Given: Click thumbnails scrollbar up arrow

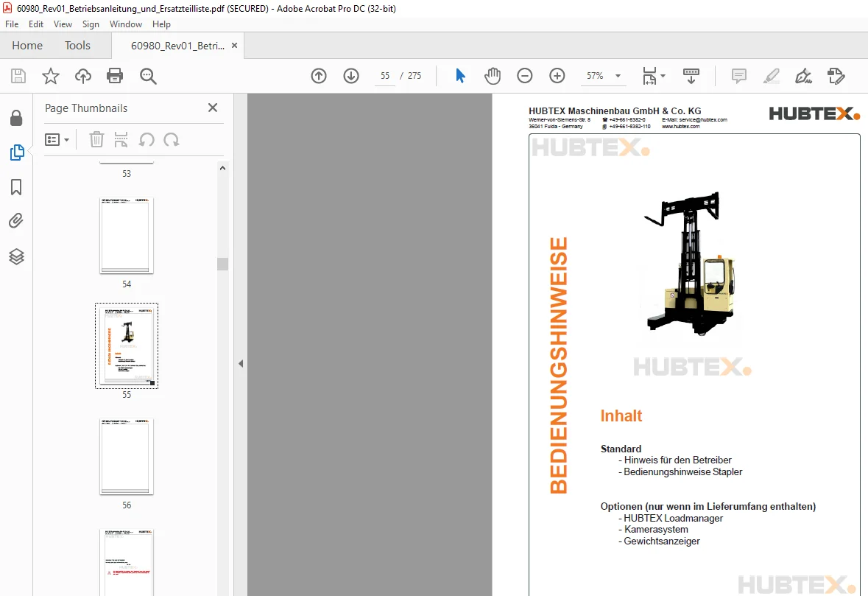Looking at the screenshot, I should coord(222,168).
